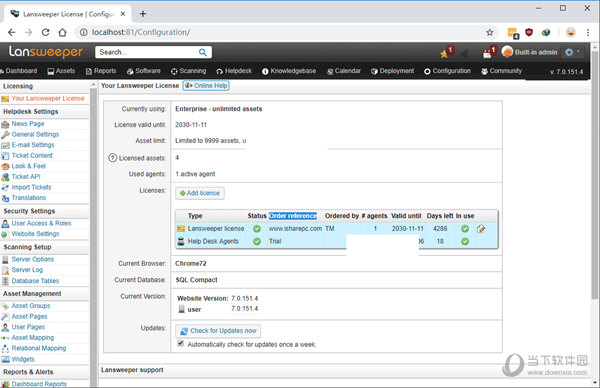Open the Chrome three-dot menu
Image resolution: width=600 pixels, height=388 pixels.
(588, 33)
